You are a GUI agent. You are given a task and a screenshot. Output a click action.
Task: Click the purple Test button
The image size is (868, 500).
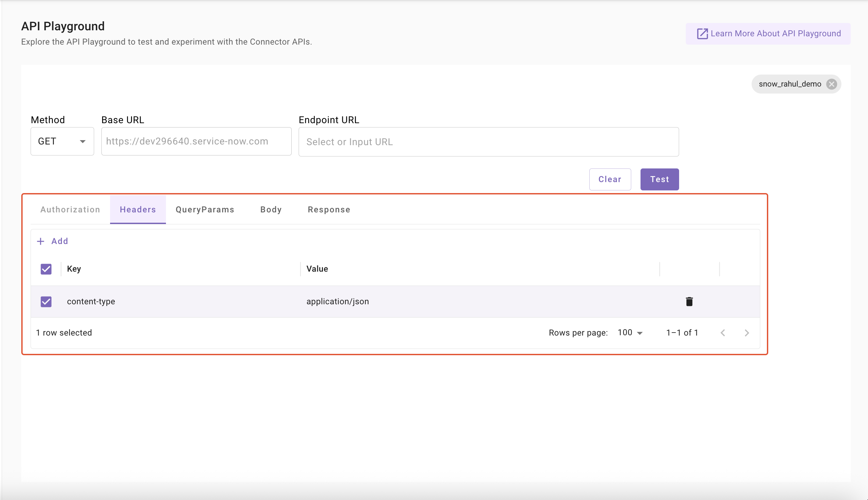click(659, 179)
